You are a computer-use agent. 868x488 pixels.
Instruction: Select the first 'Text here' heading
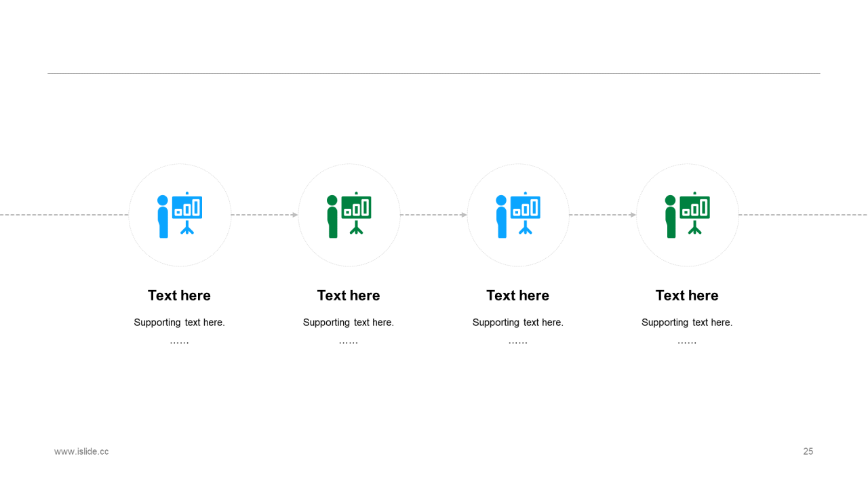[180, 296]
